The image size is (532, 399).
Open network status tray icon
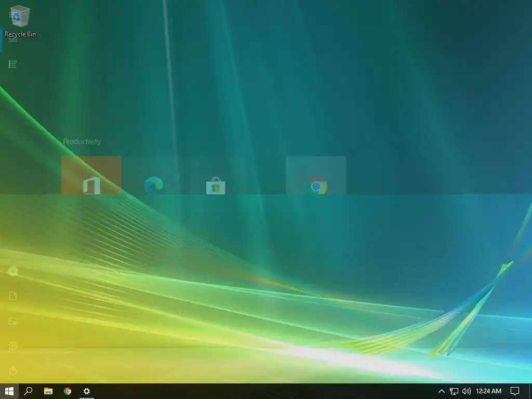(454, 391)
